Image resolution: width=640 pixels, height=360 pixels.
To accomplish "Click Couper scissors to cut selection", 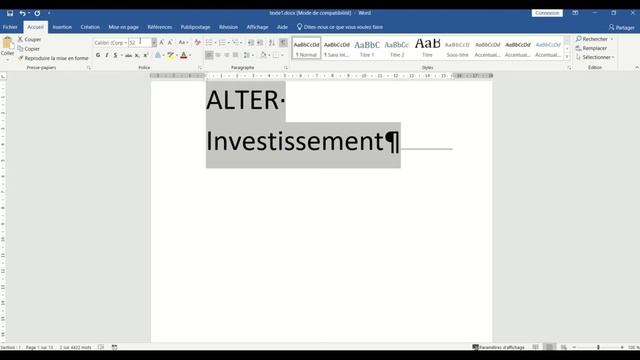I will [29, 40].
